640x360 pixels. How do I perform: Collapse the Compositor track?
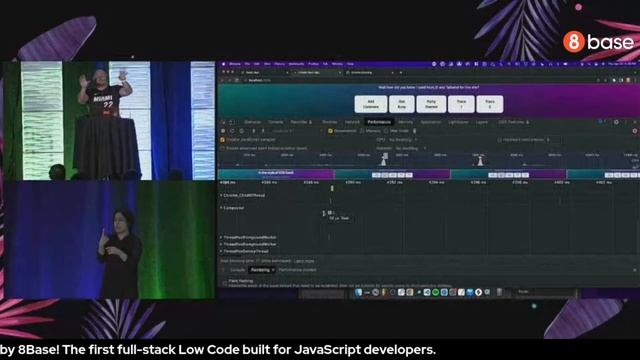(x=221, y=208)
